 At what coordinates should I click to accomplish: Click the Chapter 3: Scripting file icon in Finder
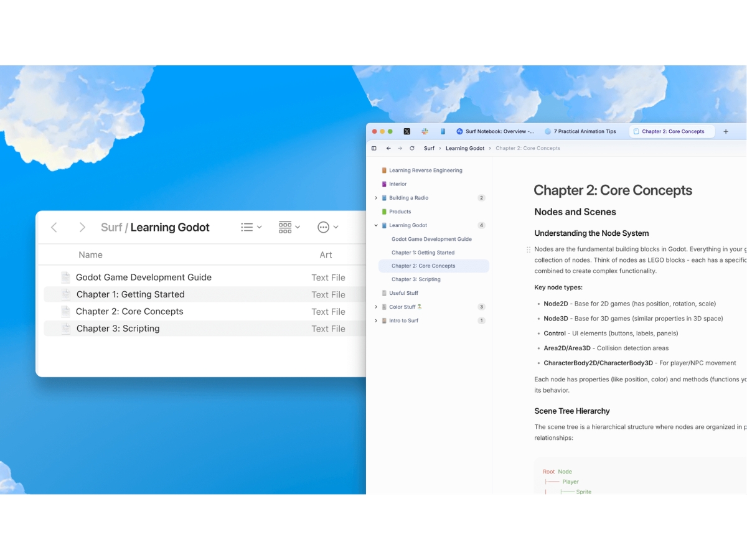tap(65, 329)
